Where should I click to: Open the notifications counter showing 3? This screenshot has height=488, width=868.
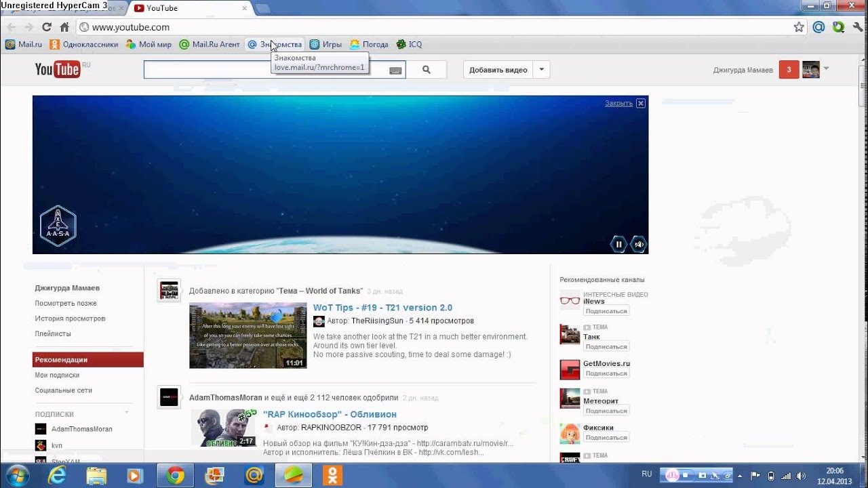pos(789,70)
